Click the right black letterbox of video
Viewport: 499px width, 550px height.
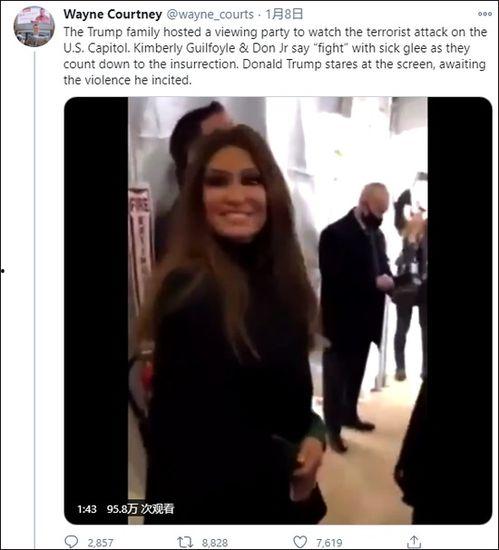click(x=460, y=310)
